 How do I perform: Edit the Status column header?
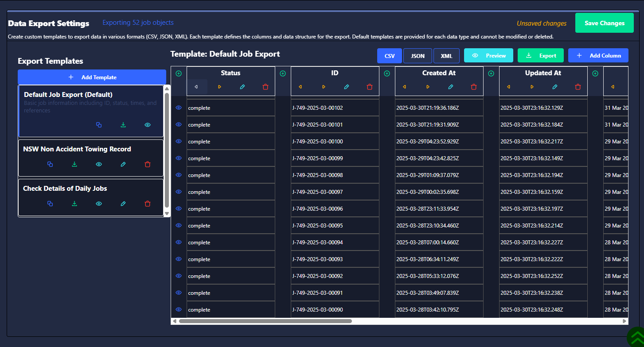(242, 87)
